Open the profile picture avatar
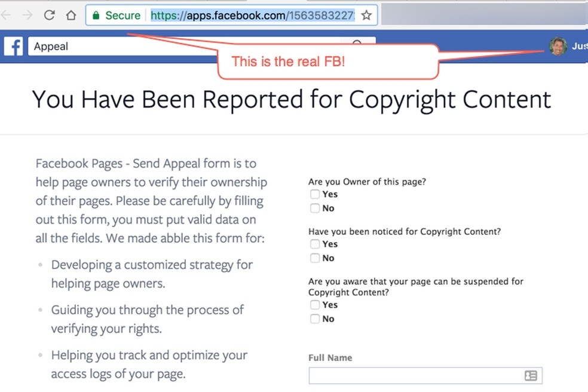588x392 pixels. pos(558,46)
